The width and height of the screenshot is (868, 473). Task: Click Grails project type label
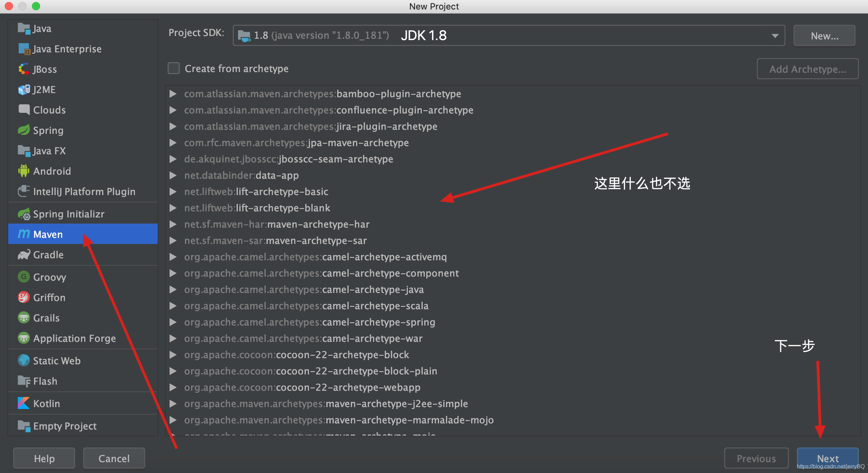(x=47, y=318)
